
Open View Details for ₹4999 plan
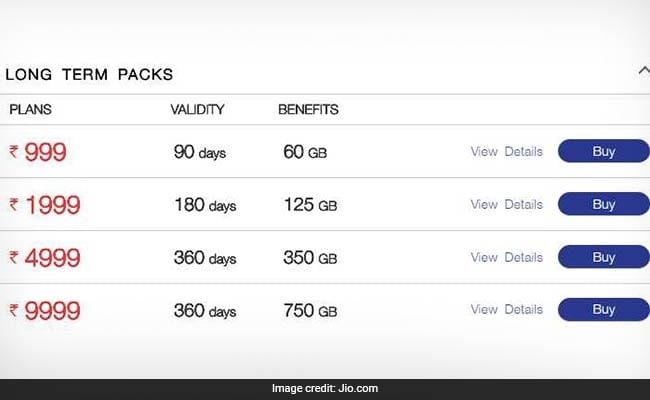tap(507, 257)
